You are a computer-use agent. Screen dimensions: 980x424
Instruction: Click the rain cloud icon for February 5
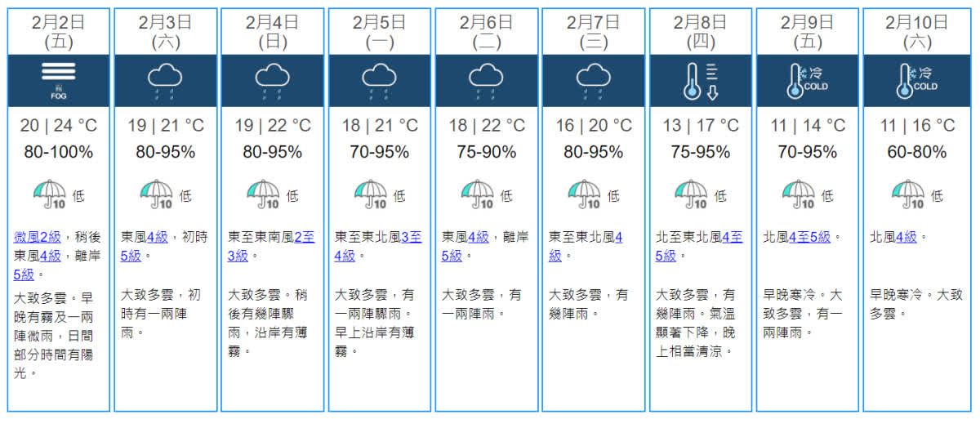coord(378,80)
